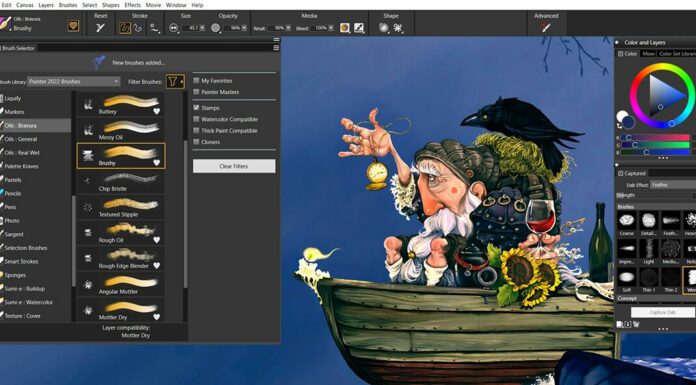The image size is (696, 385).
Task: Click the Clear Filters button
Action: pyautogui.click(x=234, y=166)
